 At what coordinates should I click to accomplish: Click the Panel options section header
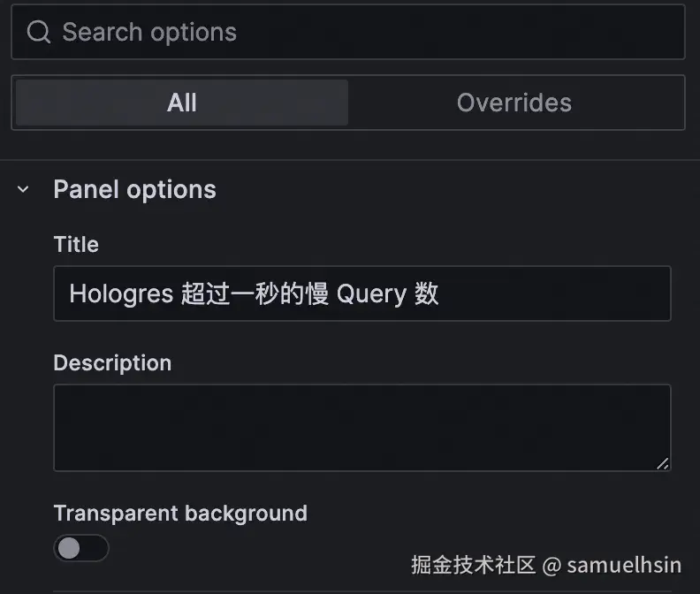[x=134, y=189]
